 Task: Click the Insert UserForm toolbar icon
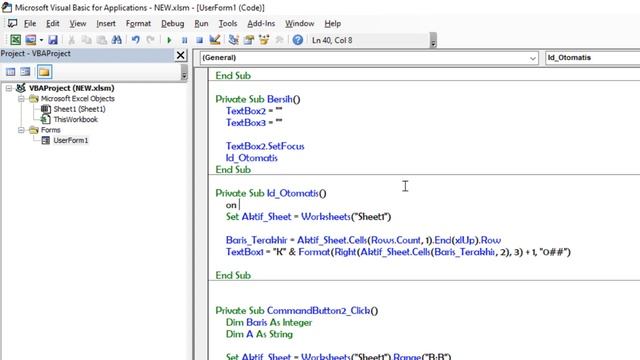31,40
